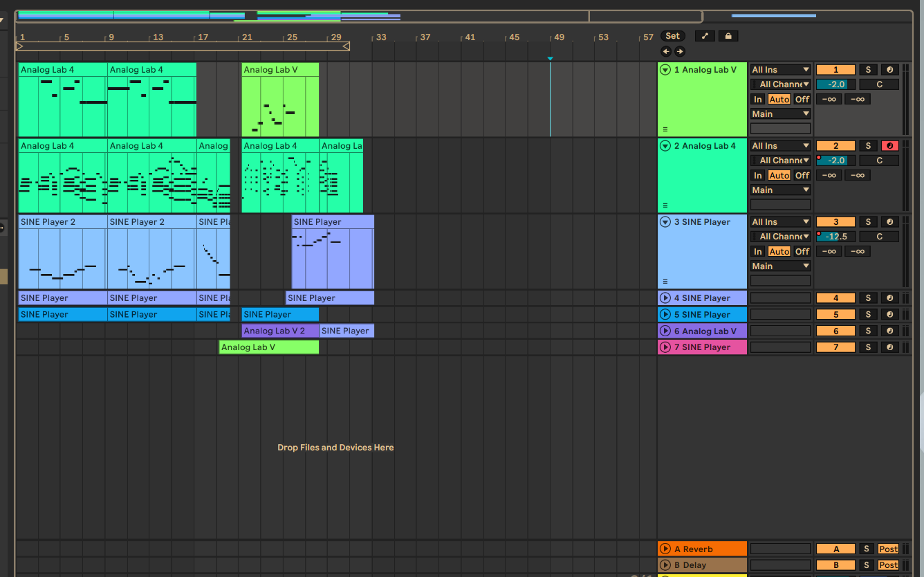Image resolution: width=924 pixels, height=577 pixels.
Task: Arm the 6 Analog Lab V track
Action: click(x=889, y=331)
